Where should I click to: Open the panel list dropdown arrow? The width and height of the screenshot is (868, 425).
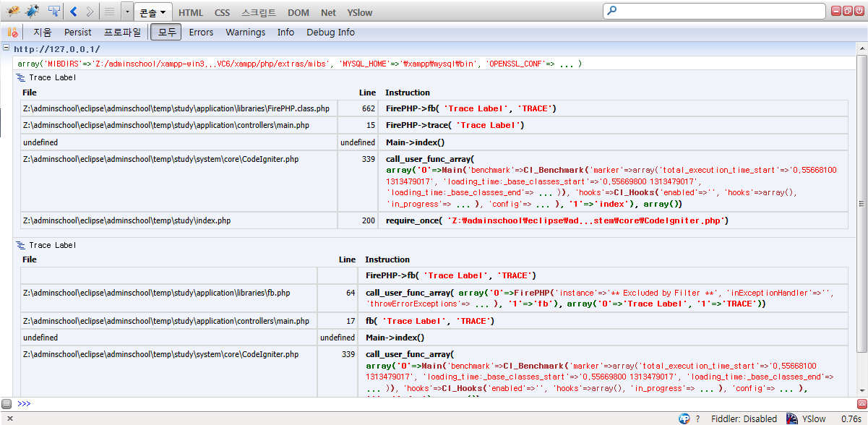pos(127,12)
